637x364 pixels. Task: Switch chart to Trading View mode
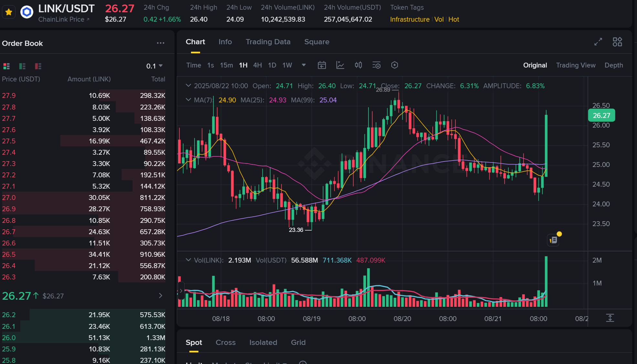pyautogui.click(x=575, y=65)
